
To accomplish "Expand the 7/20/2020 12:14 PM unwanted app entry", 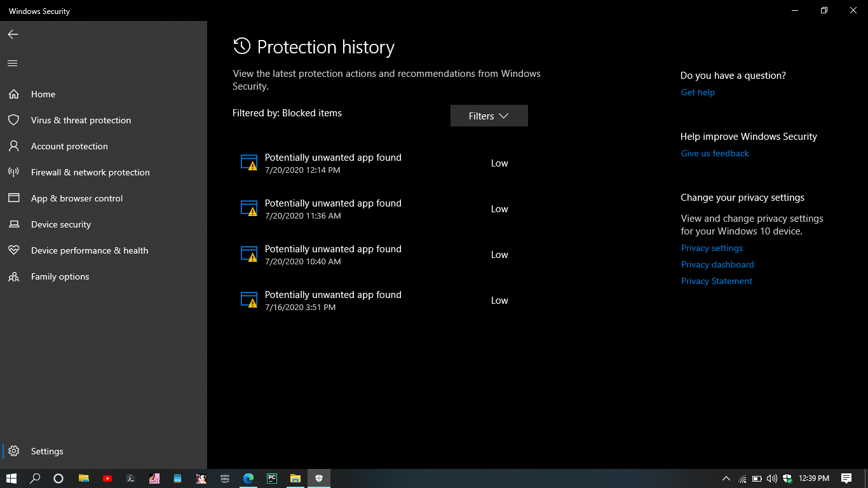I will [x=380, y=163].
